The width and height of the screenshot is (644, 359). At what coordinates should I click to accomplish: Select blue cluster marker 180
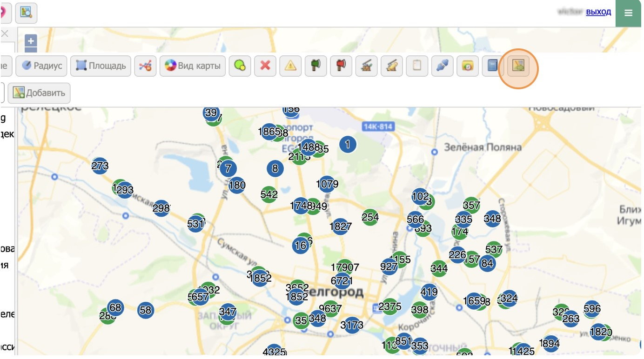click(x=237, y=185)
